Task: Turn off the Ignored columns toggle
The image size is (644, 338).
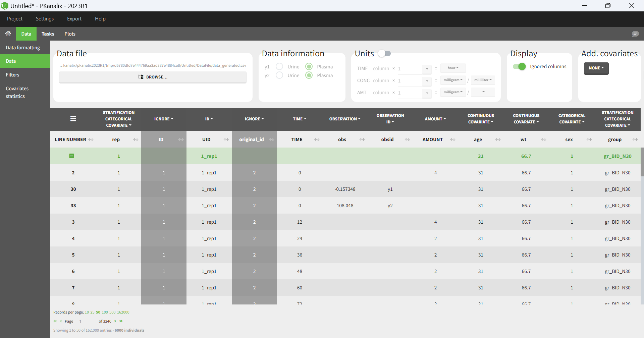Action: 519,66
